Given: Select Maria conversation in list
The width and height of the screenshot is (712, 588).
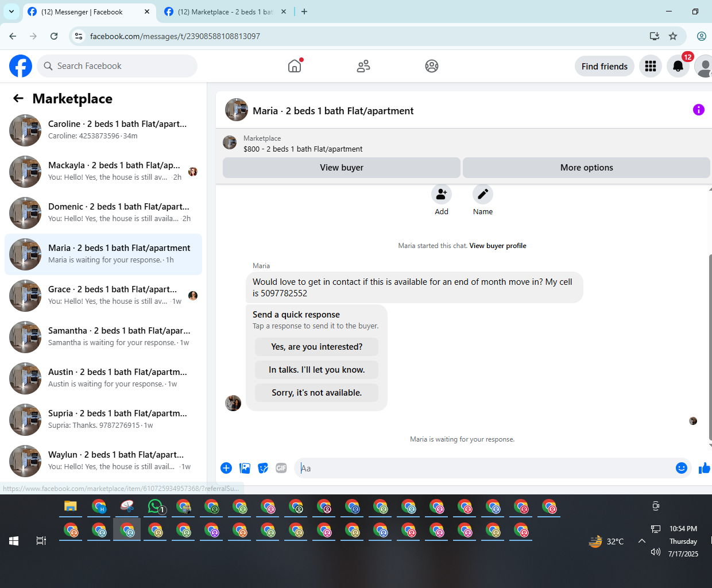Looking at the screenshot, I should [103, 254].
